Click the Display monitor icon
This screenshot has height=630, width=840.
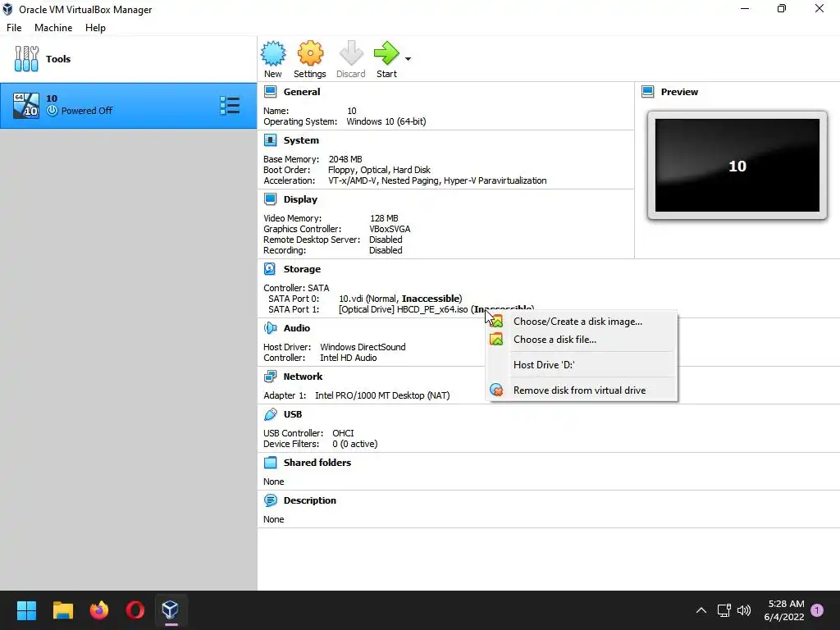point(271,199)
